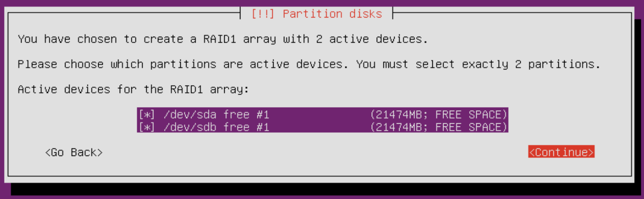The height and width of the screenshot is (199, 644).
Task: Select Go Back to return
Action: pyautogui.click(x=74, y=152)
